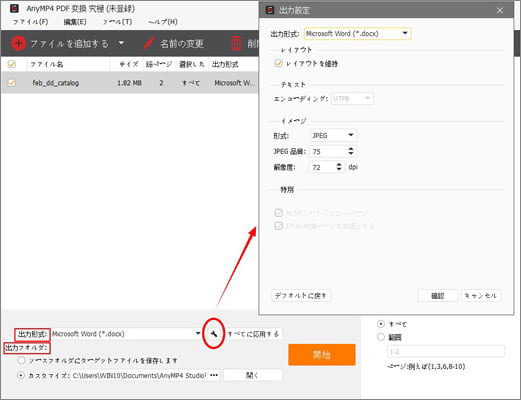The height and width of the screenshot is (400, 521).
Task: Close the 出力設定 dialog
Action: click(x=500, y=10)
